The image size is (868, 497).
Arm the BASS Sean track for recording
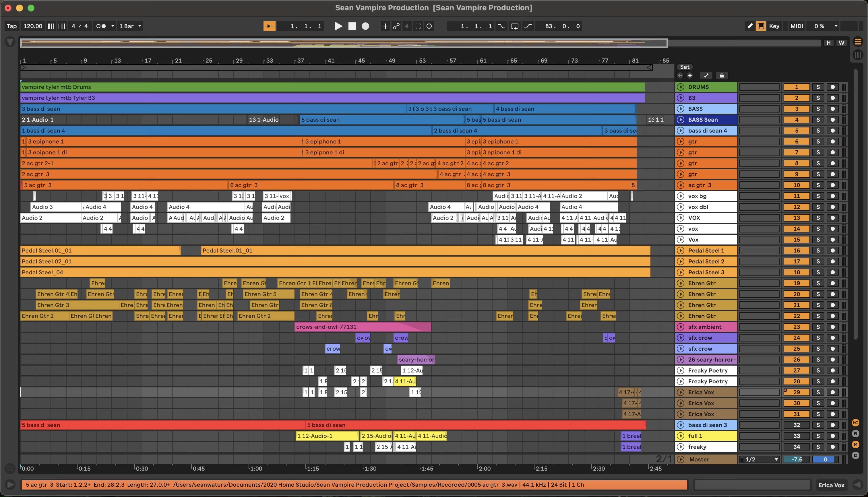point(832,120)
